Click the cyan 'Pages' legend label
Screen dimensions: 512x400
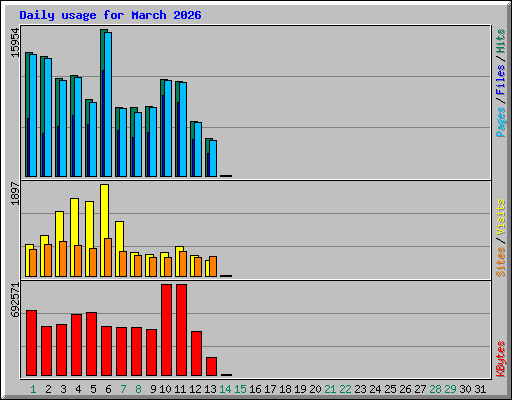pyautogui.click(x=500, y=122)
